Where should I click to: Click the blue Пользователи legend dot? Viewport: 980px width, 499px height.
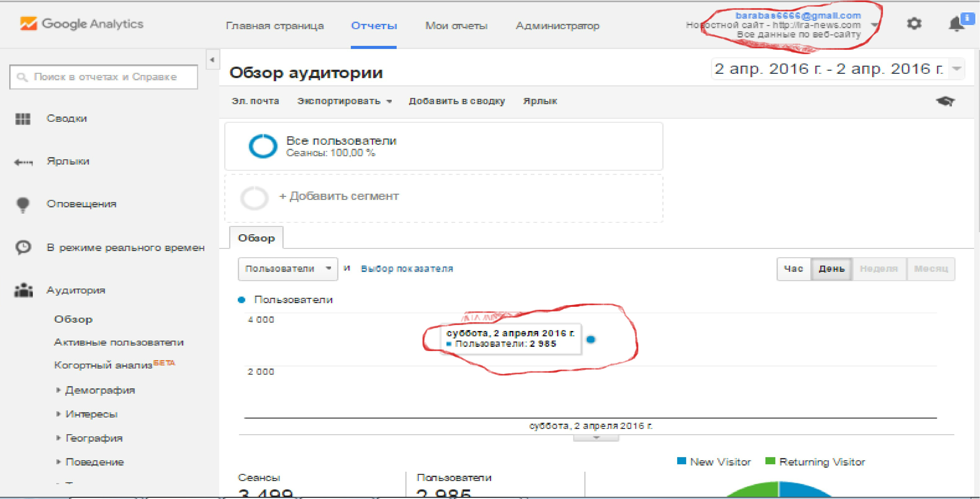pos(241,300)
